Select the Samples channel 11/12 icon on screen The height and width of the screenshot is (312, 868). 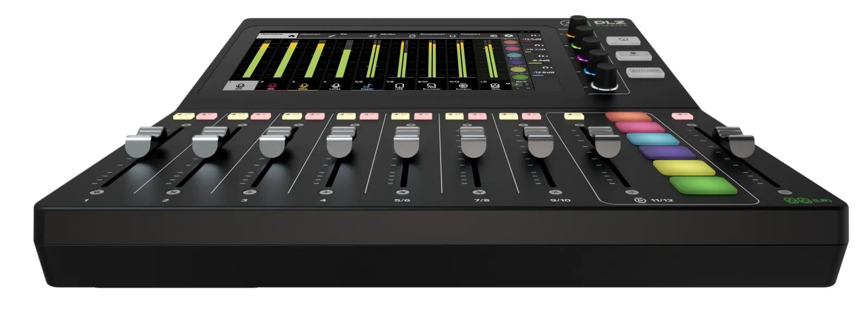(463, 86)
